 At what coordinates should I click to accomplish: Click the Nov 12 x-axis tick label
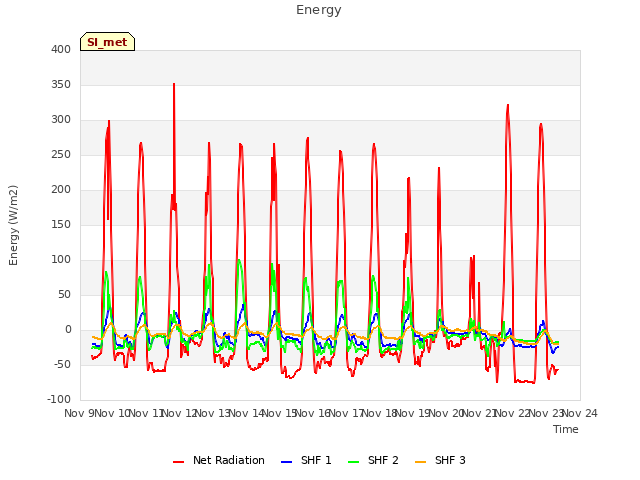(x=180, y=414)
